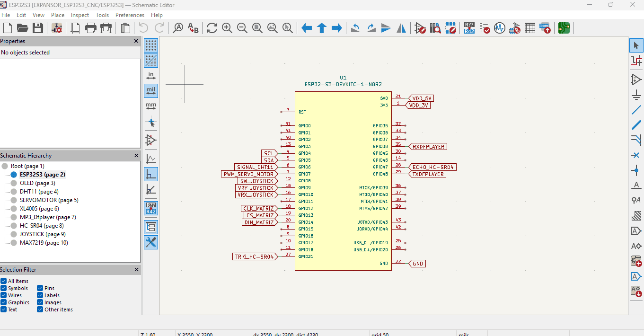Toggle grid display on the left toolbar
Image resolution: width=644 pixels, height=336 pixels.
click(151, 45)
